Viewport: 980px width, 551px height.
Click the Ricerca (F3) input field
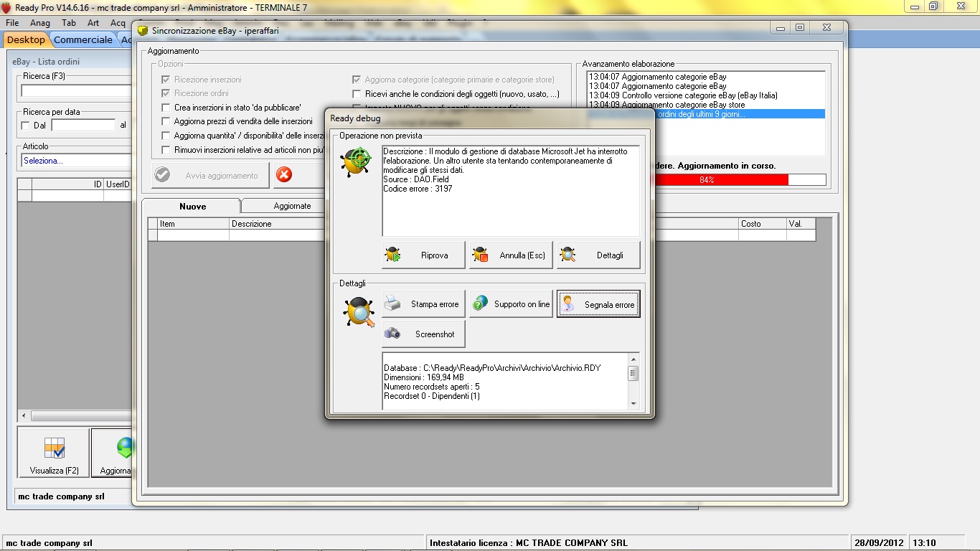pyautogui.click(x=76, y=91)
